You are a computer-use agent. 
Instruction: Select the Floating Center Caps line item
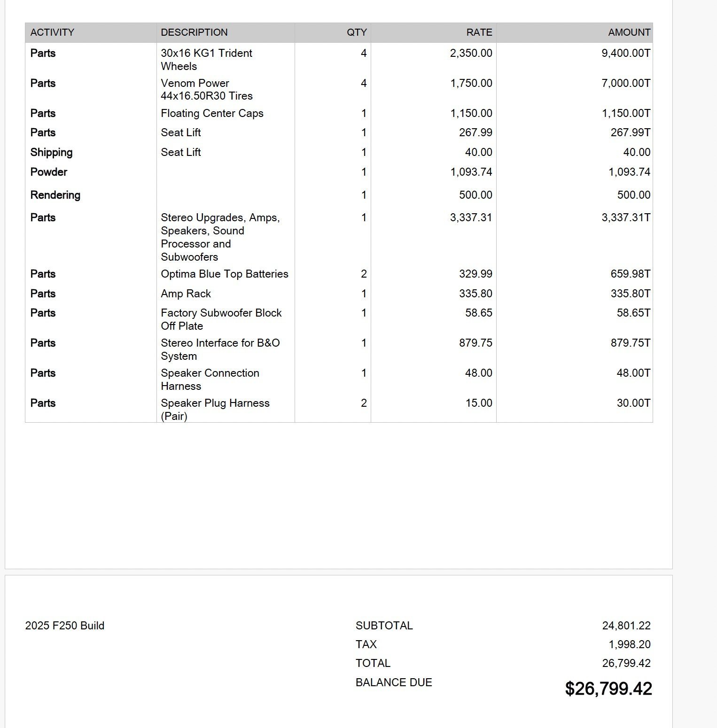point(212,113)
